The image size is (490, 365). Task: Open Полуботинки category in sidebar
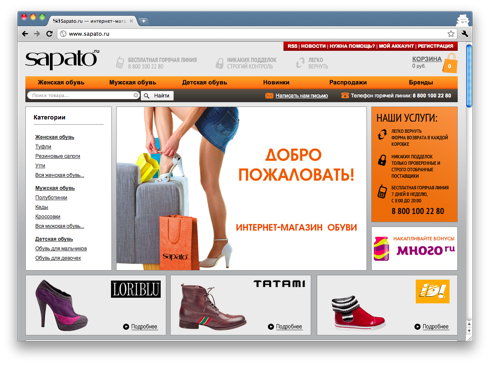pos(51,198)
